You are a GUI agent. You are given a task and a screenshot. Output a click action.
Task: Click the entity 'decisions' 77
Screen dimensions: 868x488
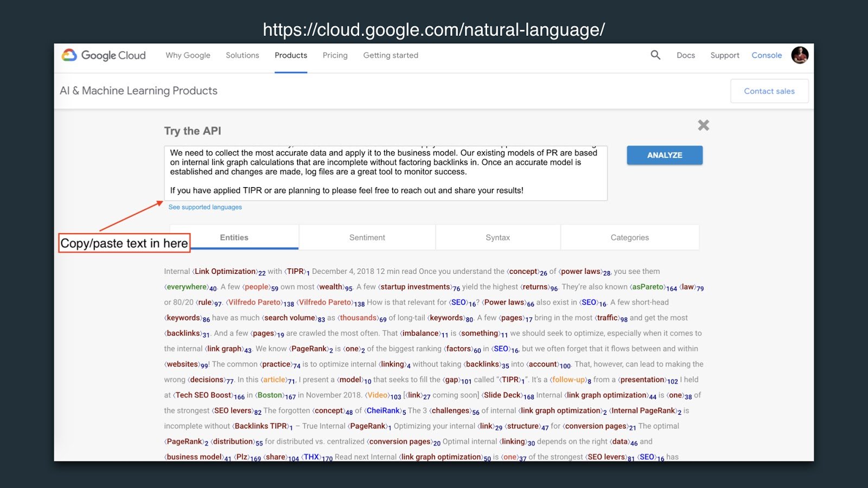coord(210,380)
